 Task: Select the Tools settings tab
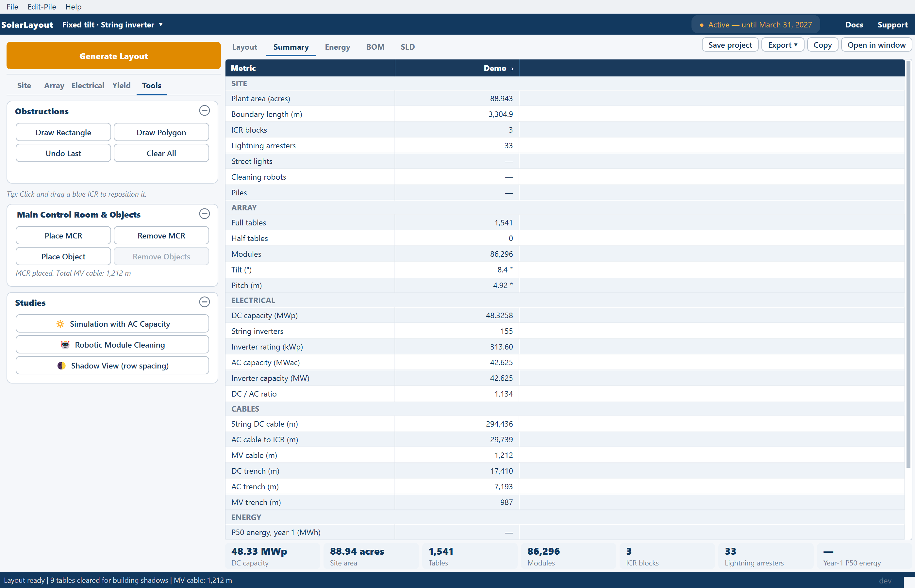point(152,86)
